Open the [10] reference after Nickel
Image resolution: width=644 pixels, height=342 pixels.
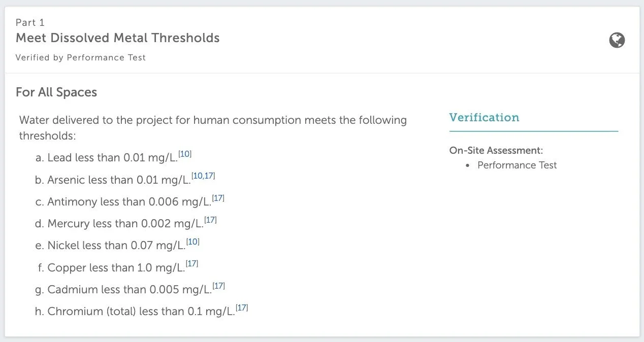[193, 242]
